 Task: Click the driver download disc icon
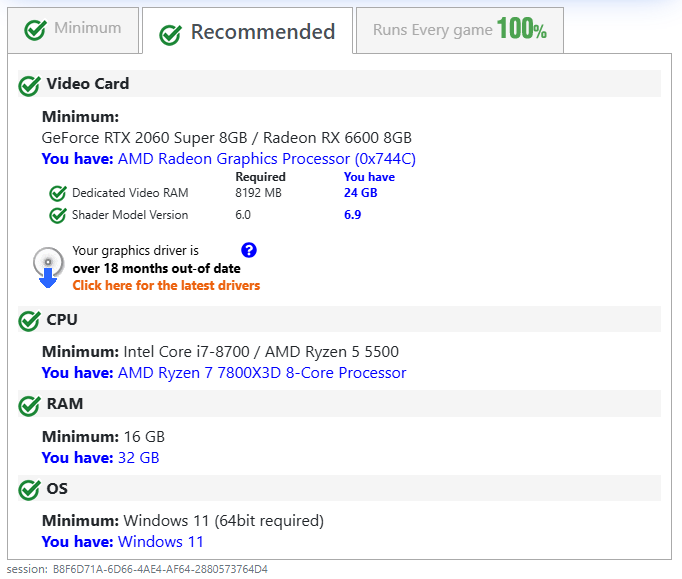(x=48, y=267)
